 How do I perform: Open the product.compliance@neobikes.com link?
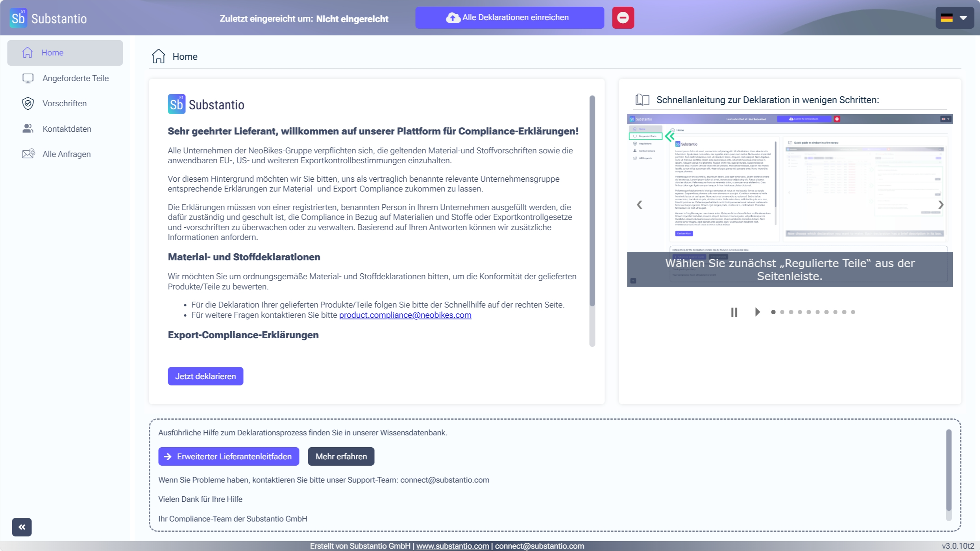(405, 315)
